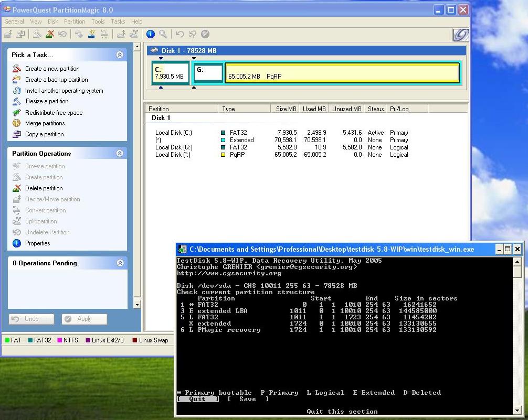528x420 pixels.
Task: Open the Tasks menu
Action: [118, 21]
